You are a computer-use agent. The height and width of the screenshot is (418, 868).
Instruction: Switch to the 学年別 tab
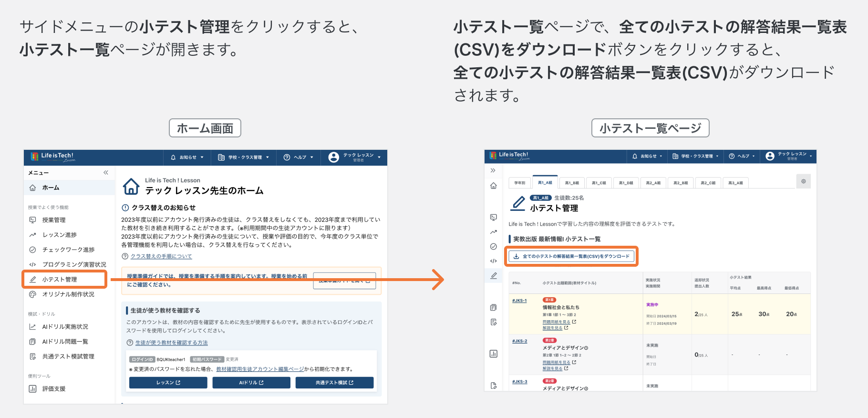pyautogui.click(x=520, y=183)
